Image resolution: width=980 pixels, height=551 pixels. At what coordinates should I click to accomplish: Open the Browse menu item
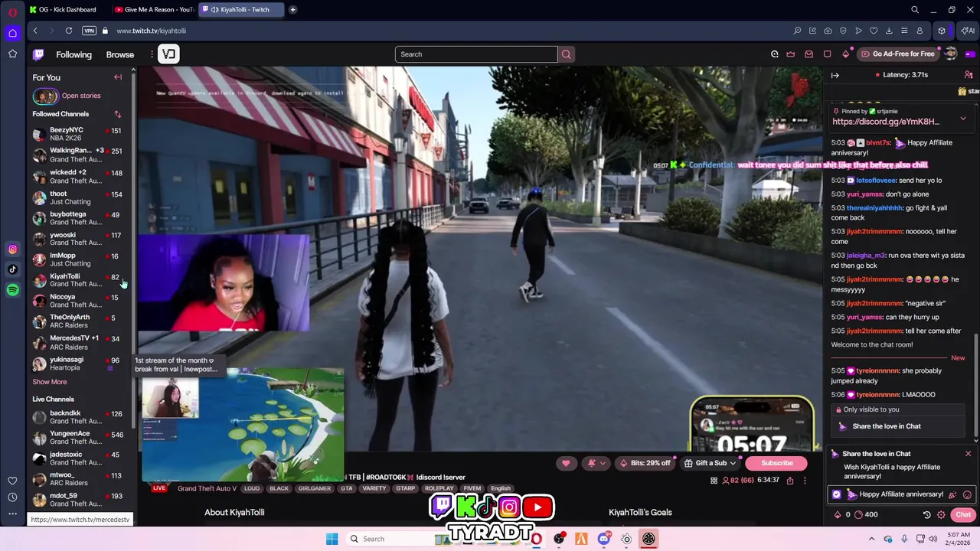120,54
